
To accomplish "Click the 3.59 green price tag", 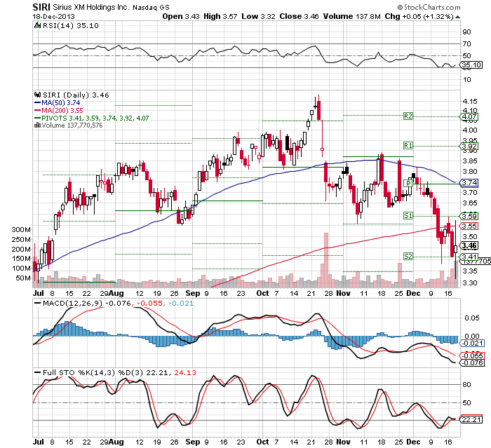I will [x=469, y=216].
